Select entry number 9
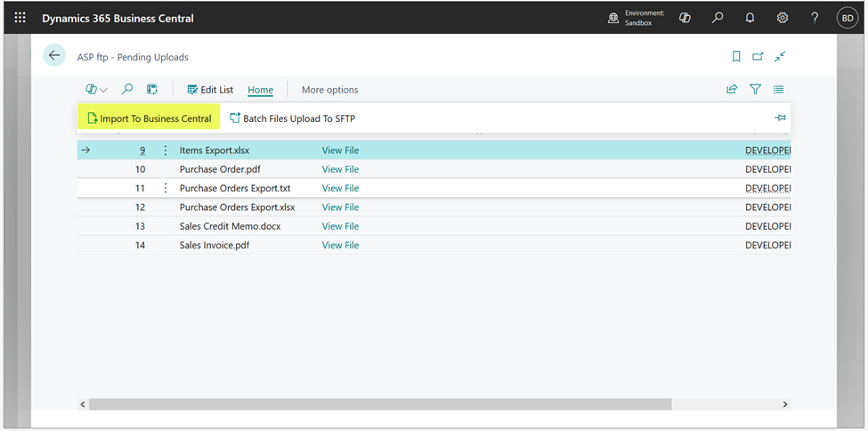 (x=142, y=150)
